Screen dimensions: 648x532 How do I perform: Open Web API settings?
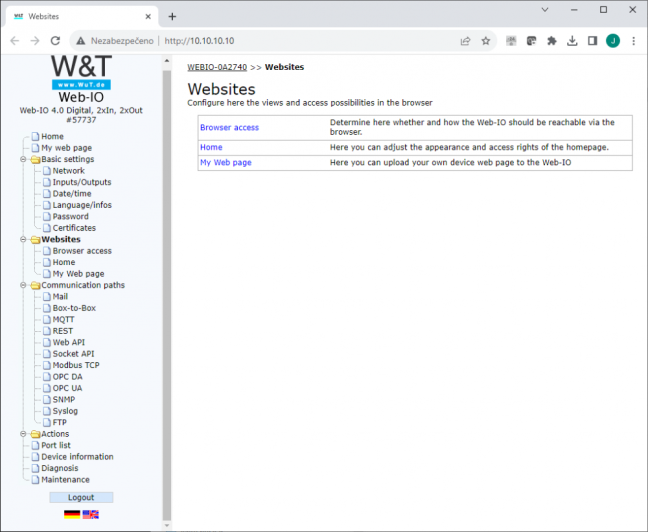pos(69,342)
